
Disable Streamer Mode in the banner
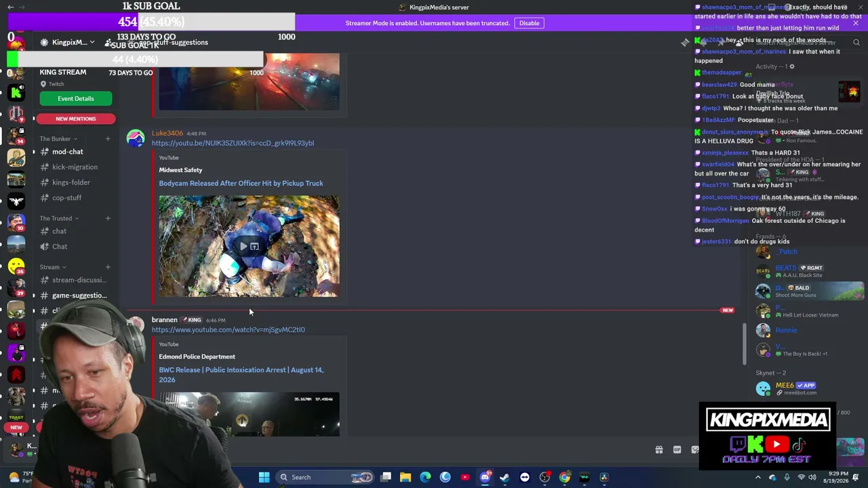[529, 23]
